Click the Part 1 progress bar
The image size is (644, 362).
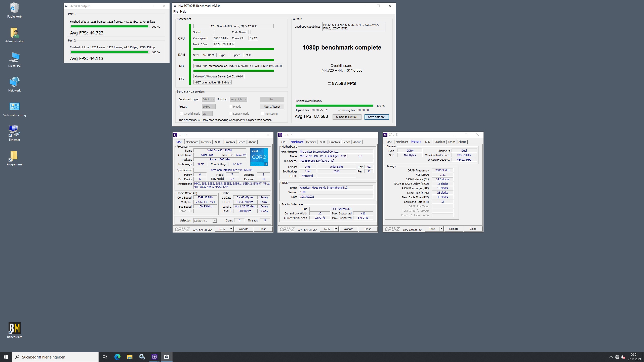tap(110, 26)
